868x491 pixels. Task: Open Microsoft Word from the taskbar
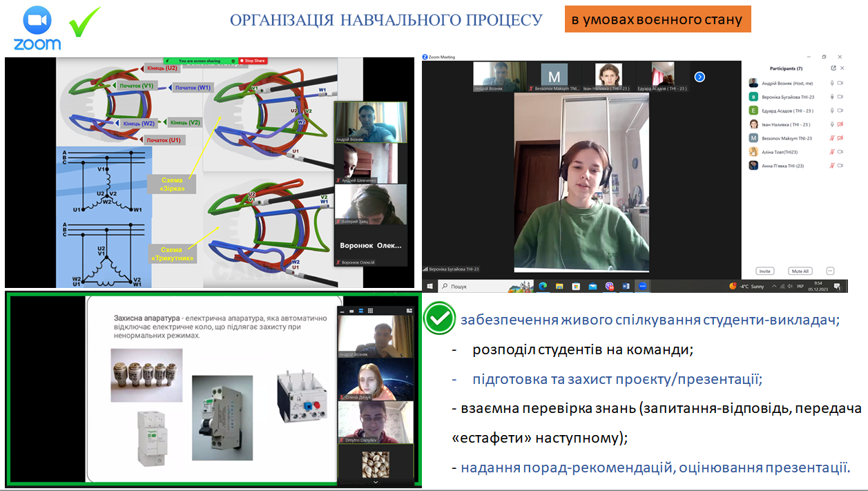(x=625, y=285)
